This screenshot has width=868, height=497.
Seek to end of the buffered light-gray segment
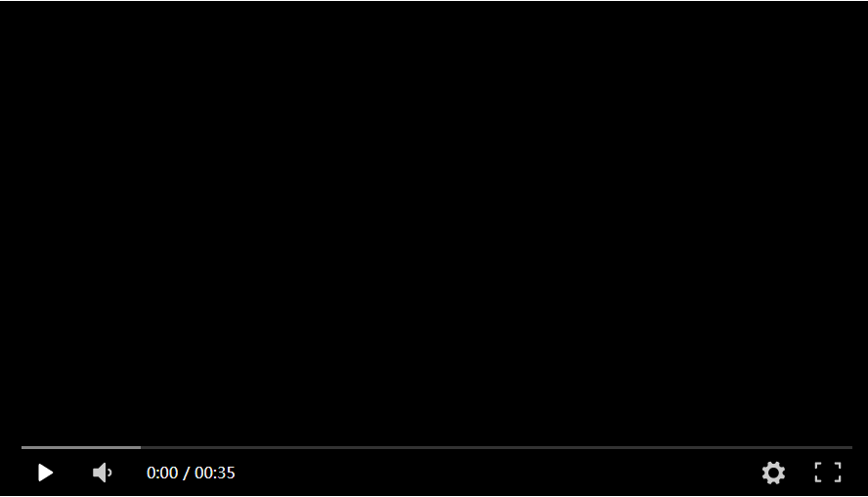(x=140, y=447)
